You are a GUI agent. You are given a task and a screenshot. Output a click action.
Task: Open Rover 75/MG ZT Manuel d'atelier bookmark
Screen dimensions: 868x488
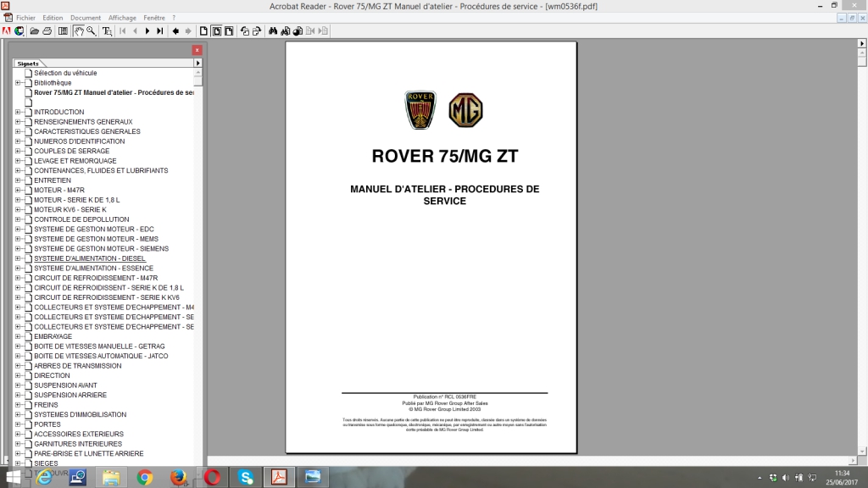pos(114,92)
